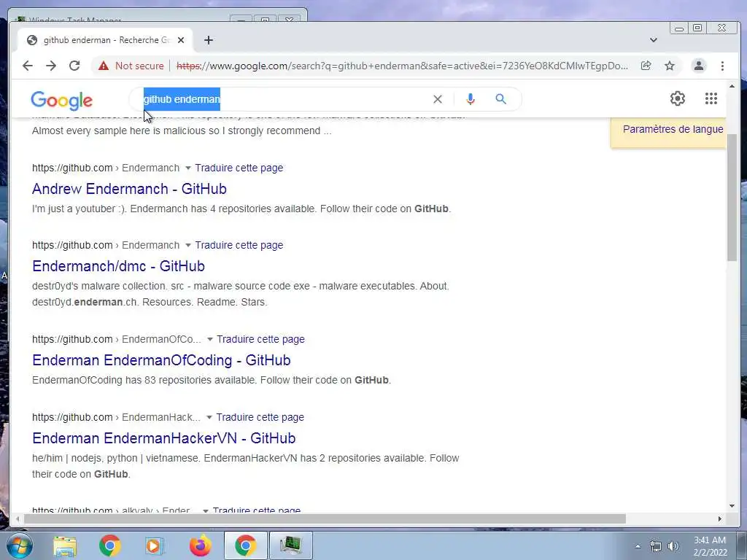This screenshot has height=560, width=747.
Task: Translate the EndermanOfCoding result page
Action: point(260,339)
